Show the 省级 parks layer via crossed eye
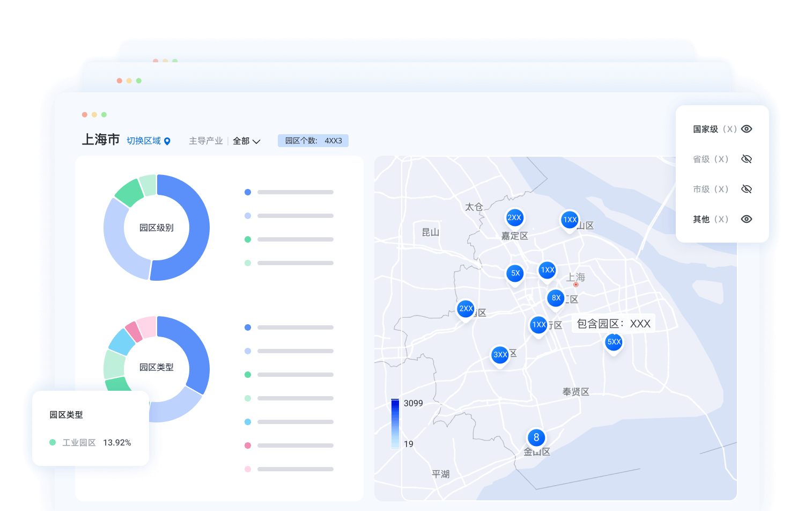 tap(747, 159)
